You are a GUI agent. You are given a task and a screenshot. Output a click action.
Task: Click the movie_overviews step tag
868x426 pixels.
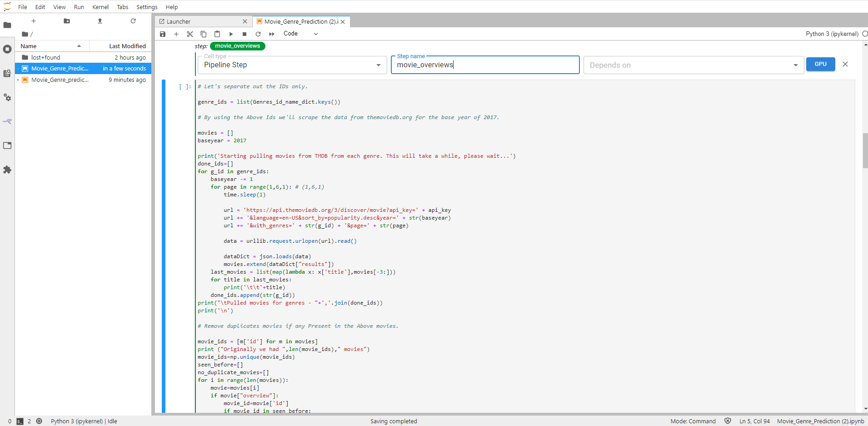tap(238, 46)
